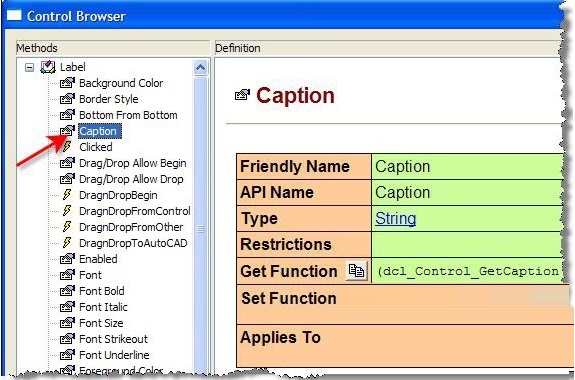Select the DragnDropFromOther event row
The width and height of the screenshot is (575, 380).
pos(131,227)
